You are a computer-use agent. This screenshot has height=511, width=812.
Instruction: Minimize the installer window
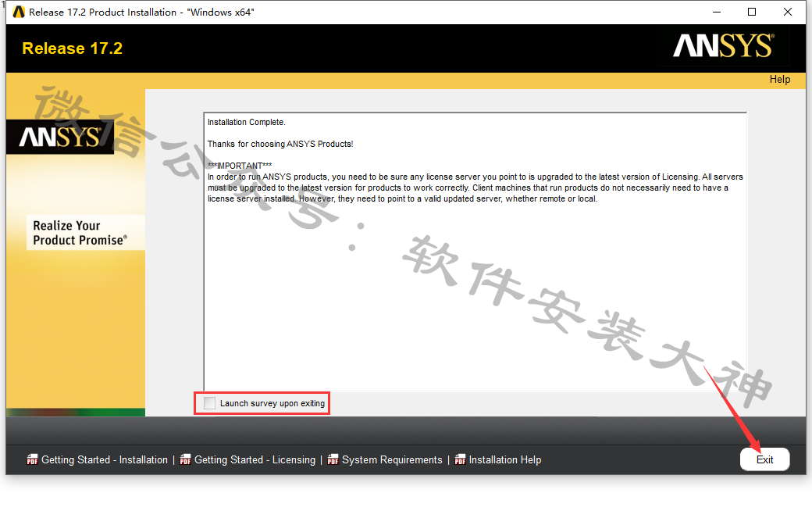717,12
